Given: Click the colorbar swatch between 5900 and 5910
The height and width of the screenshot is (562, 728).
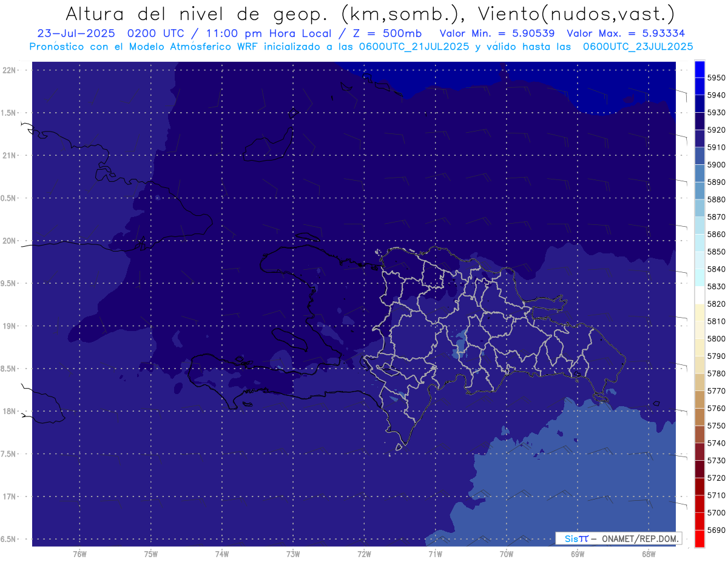Looking at the screenshot, I should (x=699, y=156).
